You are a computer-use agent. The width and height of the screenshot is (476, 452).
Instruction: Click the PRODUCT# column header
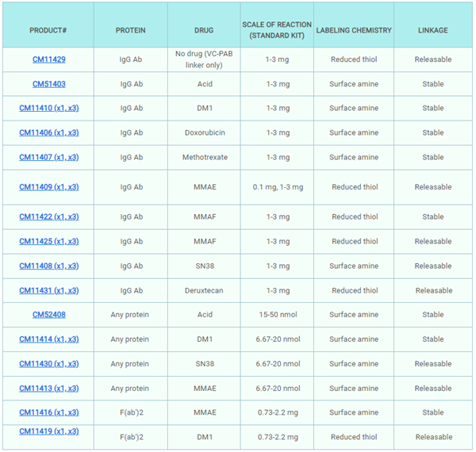click(x=48, y=31)
